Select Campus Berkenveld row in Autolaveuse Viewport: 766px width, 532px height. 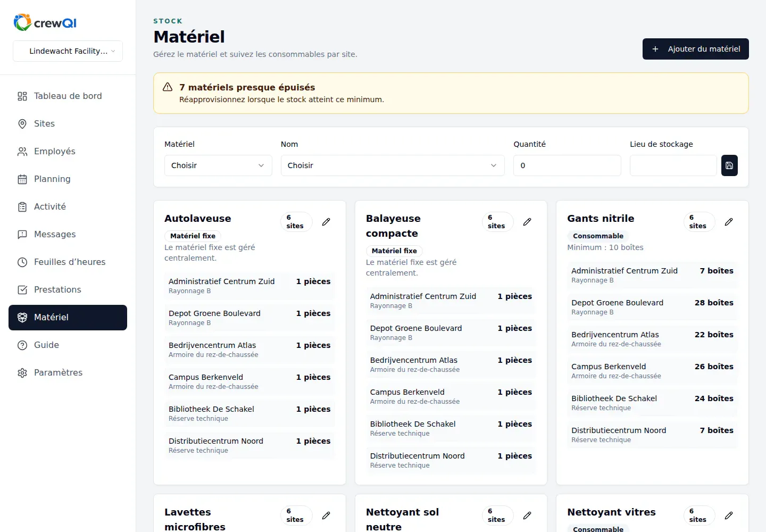[x=249, y=381]
